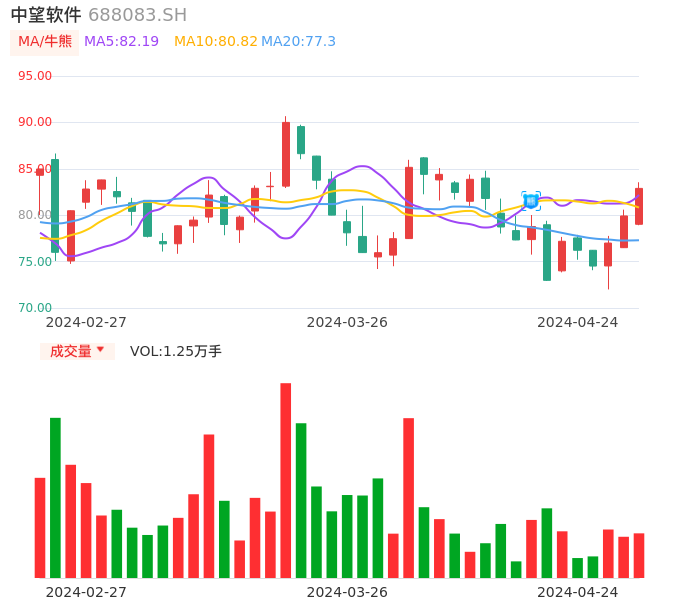The image size is (686, 606).
Task: Click the 中望软件 stock name title
Action: (x=46, y=15)
